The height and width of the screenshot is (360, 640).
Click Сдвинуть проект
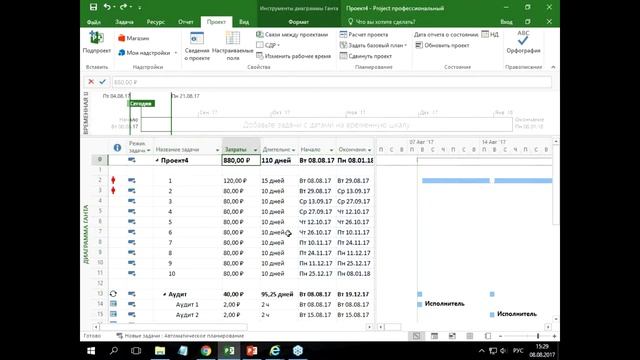pyautogui.click(x=366, y=56)
